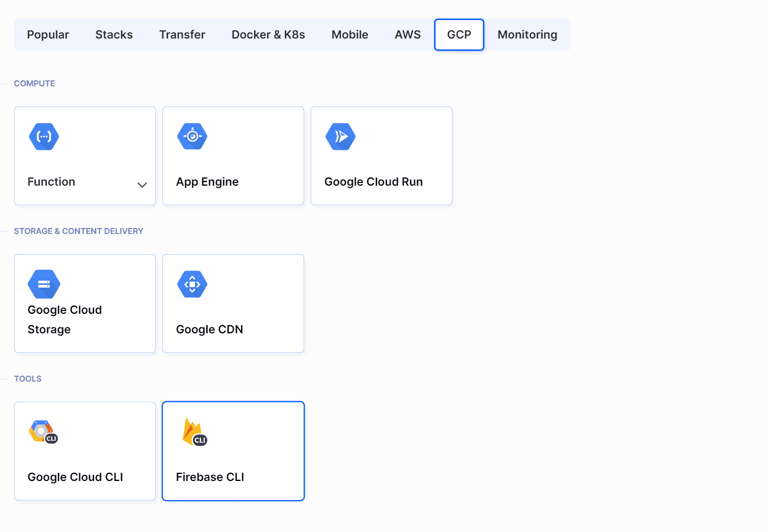The height and width of the screenshot is (532, 768).
Task: Select the Google Cloud Run icon
Action: point(340,136)
